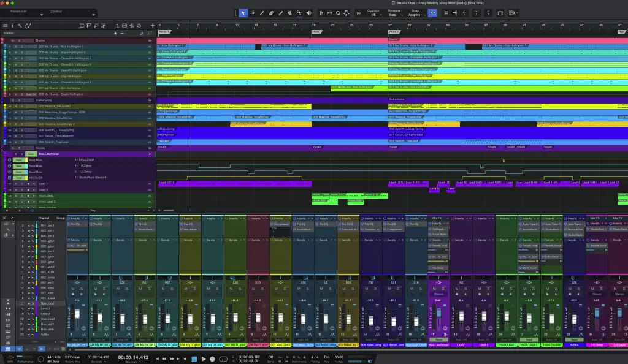Select the Mute tool in the toolbar
The width and height of the screenshot is (628, 364).
(x=290, y=13)
